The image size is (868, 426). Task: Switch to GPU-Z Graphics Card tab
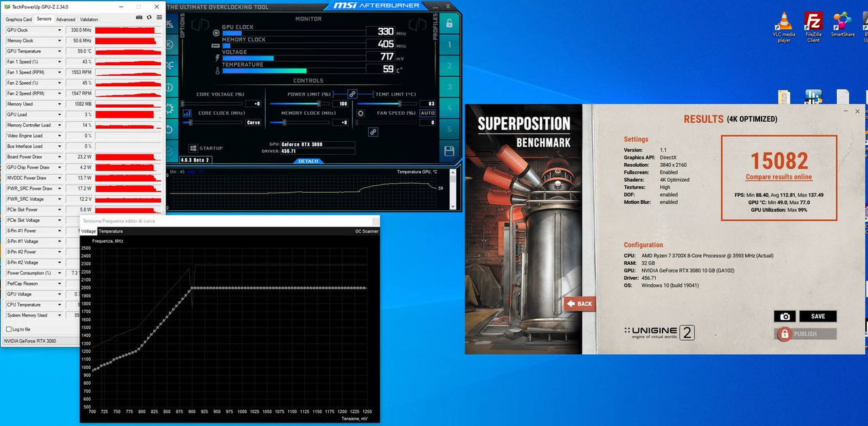tap(18, 20)
